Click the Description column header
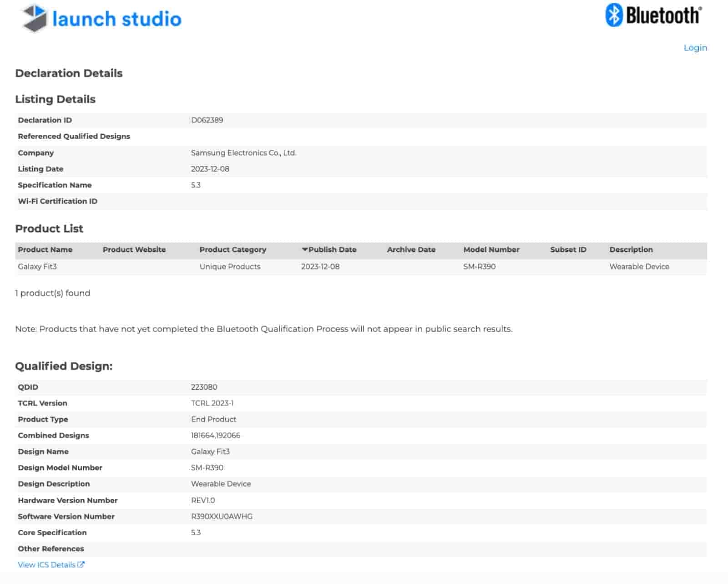This screenshot has width=728, height=584. [631, 249]
